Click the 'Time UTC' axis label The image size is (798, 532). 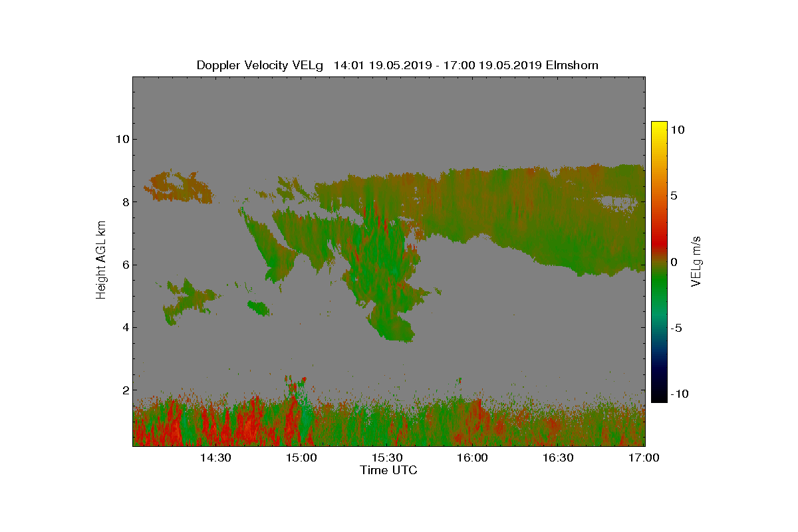coord(389,470)
